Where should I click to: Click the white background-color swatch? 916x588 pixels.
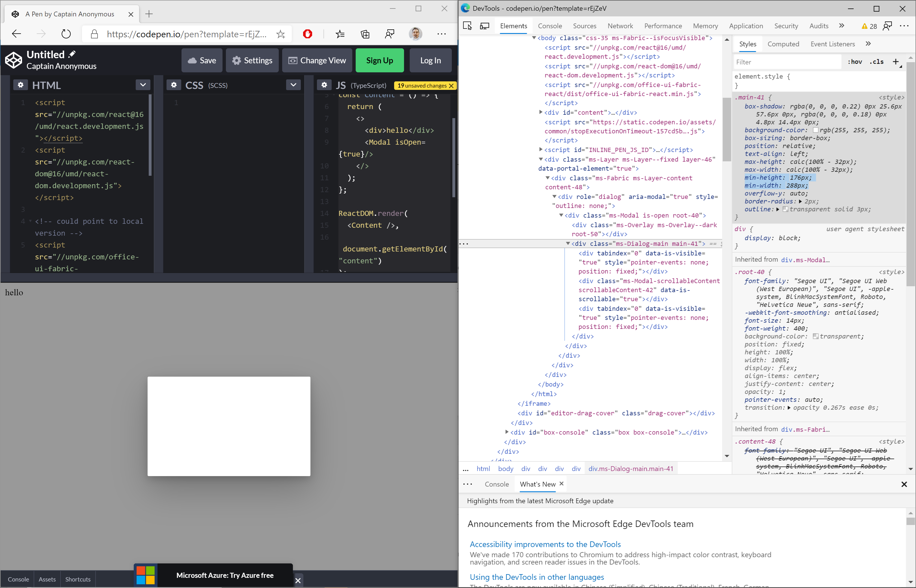816,130
